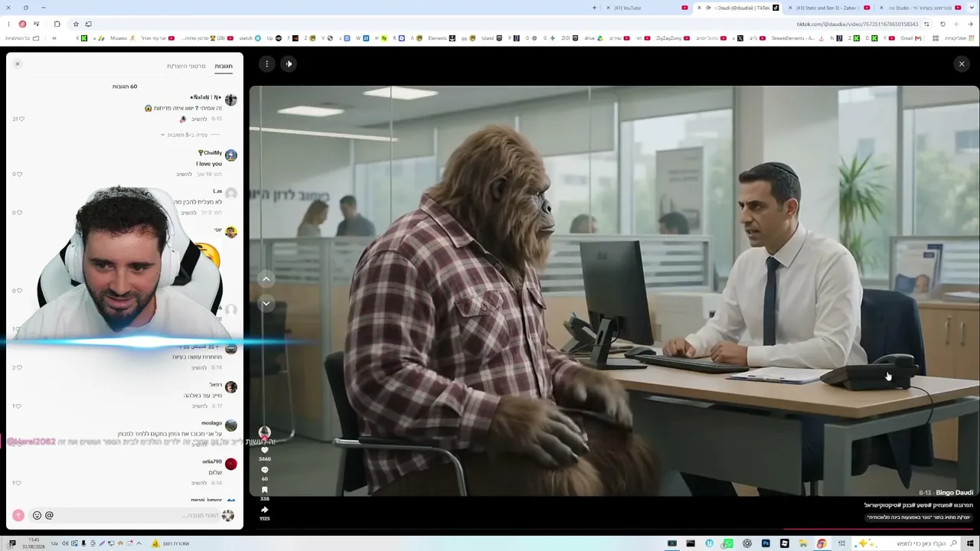Reply to ריפאל's comment
The image size is (980, 551).
click(199, 406)
